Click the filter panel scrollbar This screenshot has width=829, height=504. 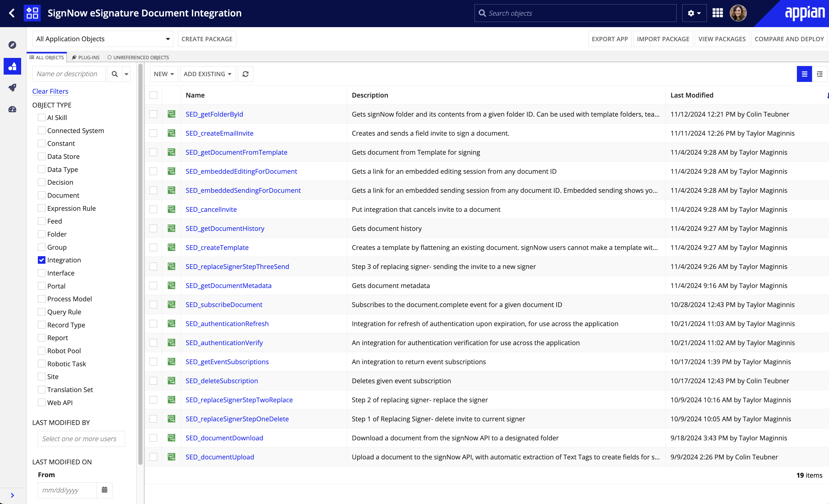pos(140,264)
